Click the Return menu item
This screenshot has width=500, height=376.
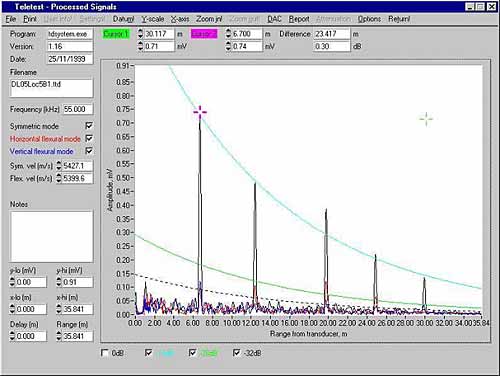coord(399,19)
